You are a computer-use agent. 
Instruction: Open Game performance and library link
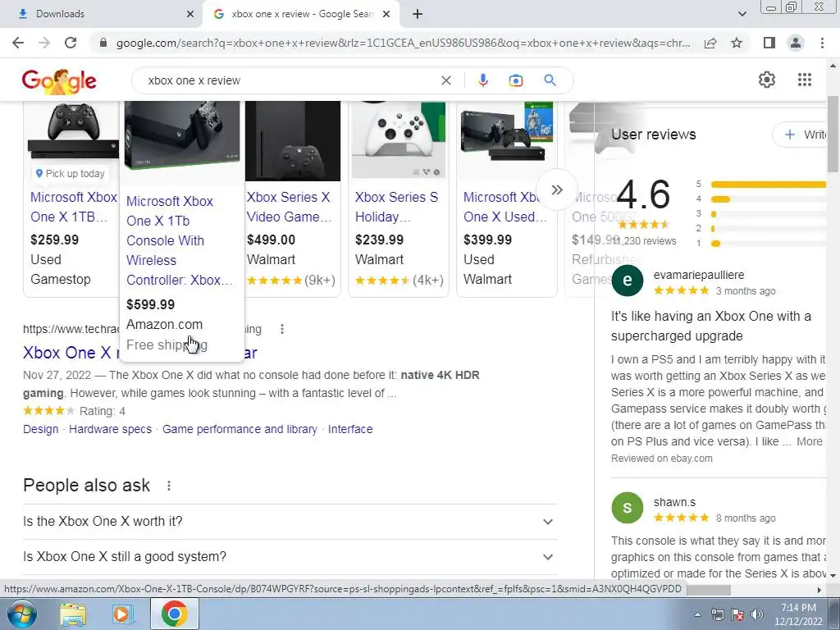pyautogui.click(x=240, y=429)
